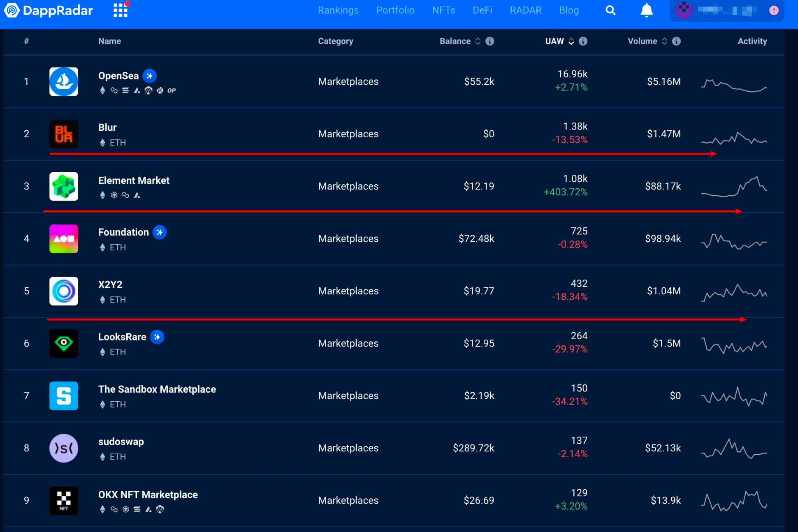Click sudoswap's activity sparkline chart
Screen dimensions: 798x532
coord(734,449)
